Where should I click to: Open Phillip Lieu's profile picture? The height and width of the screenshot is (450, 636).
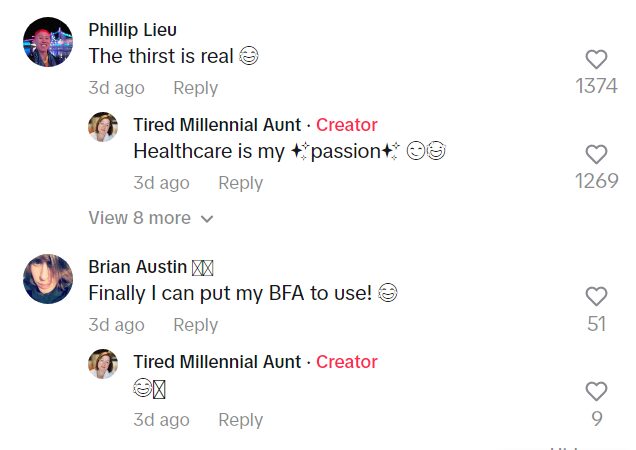tap(48, 42)
